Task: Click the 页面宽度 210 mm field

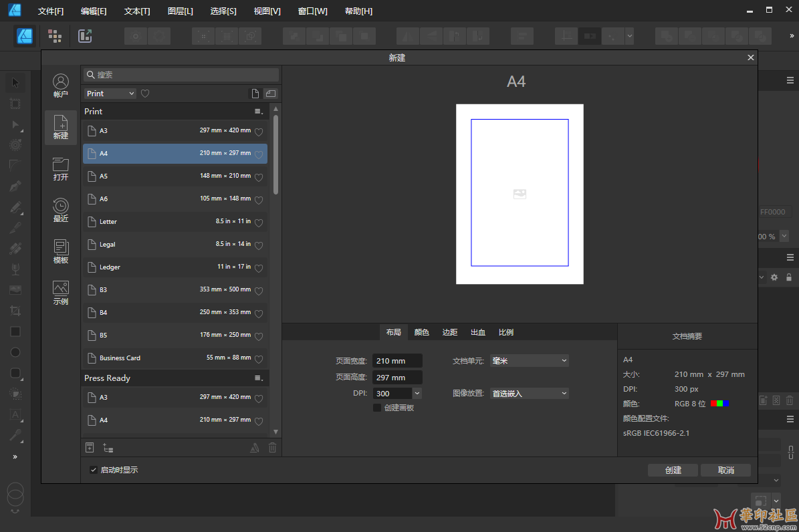Action: pyautogui.click(x=397, y=361)
